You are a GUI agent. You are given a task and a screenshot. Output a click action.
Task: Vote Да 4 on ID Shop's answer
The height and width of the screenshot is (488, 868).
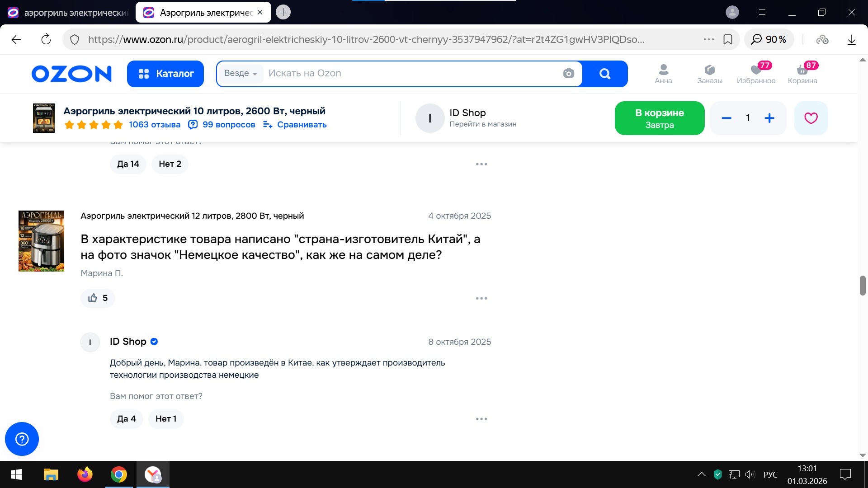pyautogui.click(x=126, y=419)
